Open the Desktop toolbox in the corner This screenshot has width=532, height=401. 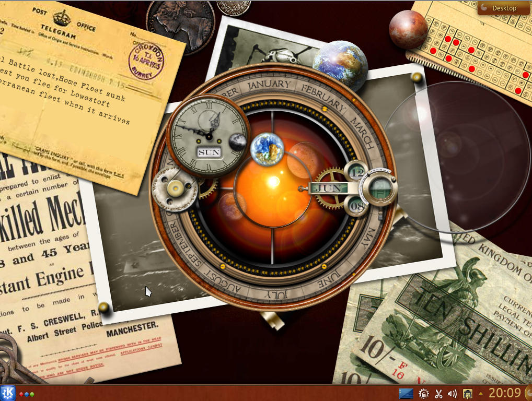(503, 8)
